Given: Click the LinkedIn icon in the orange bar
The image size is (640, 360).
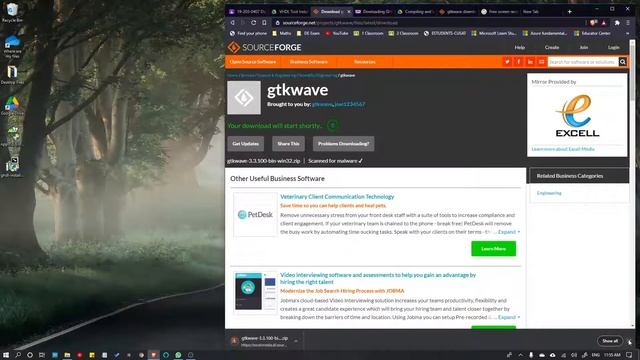Looking at the screenshot, I should tap(530, 62).
